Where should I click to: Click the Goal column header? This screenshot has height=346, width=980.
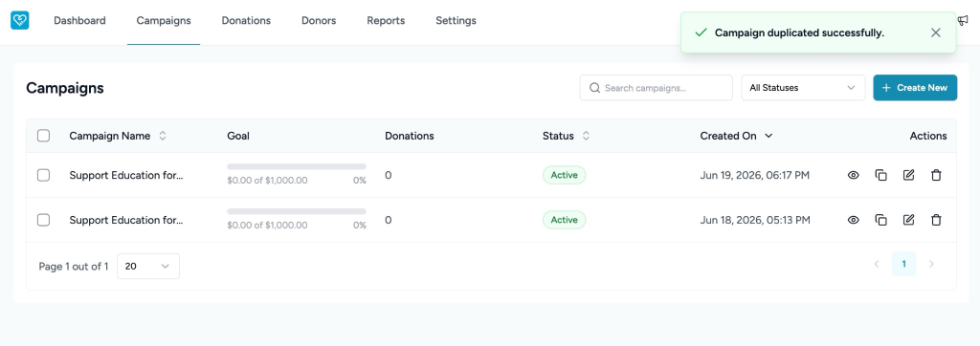pos(238,136)
